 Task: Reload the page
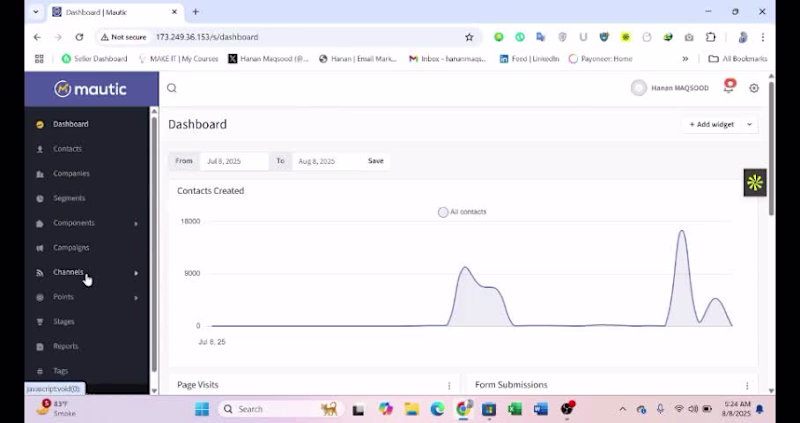tap(79, 37)
